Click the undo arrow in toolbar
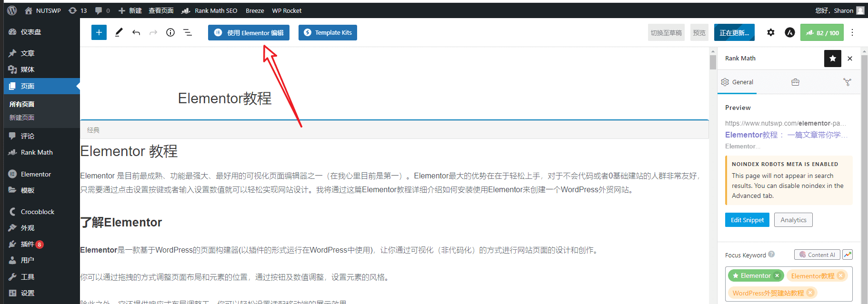 pos(136,32)
